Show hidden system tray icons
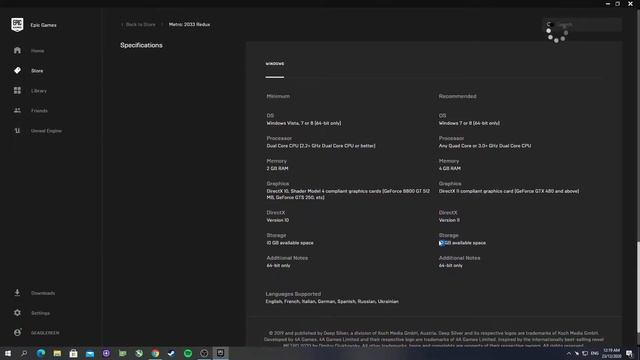The height and width of the screenshot is (360, 640). pyautogui.click(x=569, y=353)
